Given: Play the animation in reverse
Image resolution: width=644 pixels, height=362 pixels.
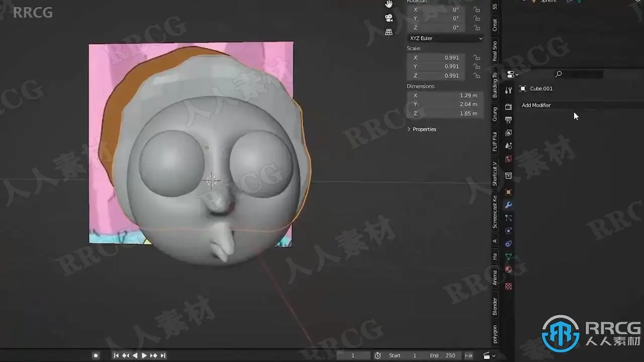Looking at the screenshot, I should pyautogui.click(x=135, y=355).
